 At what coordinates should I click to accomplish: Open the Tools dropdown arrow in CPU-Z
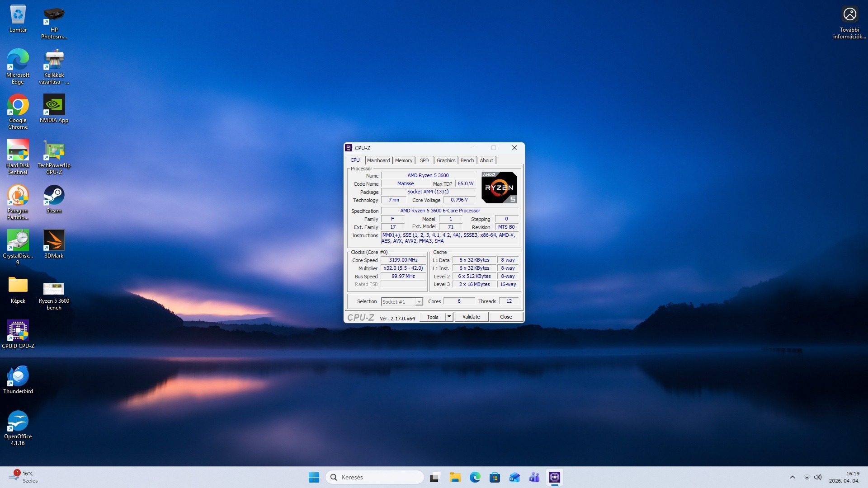(x=449, y=317)
